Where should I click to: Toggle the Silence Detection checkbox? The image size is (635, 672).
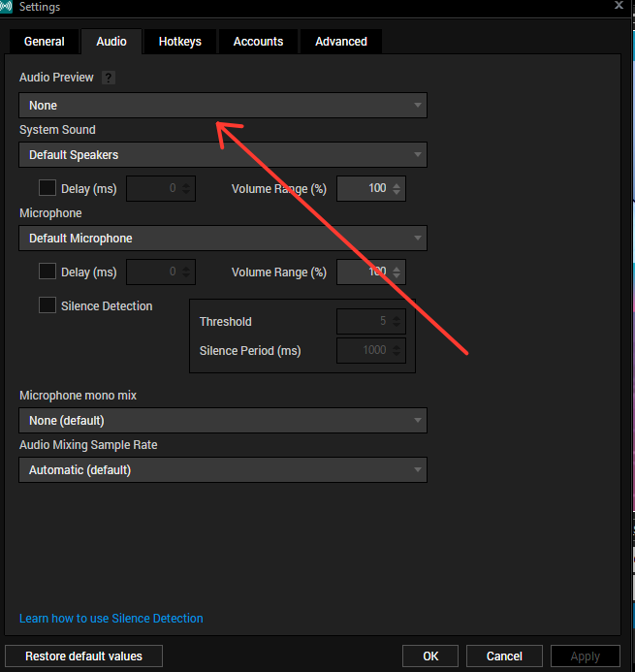[x=48, y=305]
